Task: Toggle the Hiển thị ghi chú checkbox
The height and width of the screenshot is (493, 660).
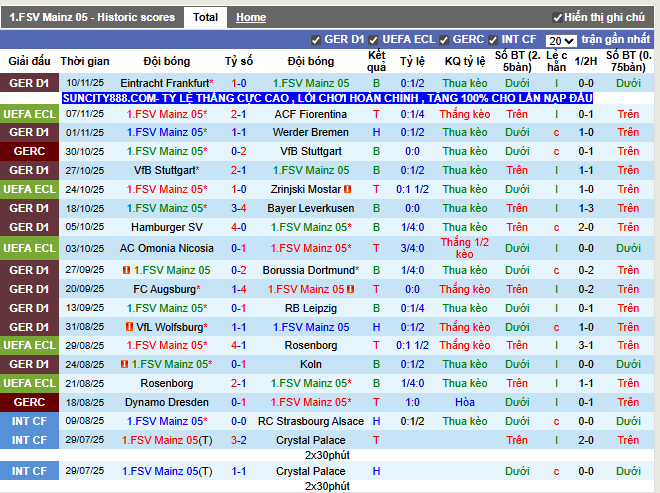Action: 557,18
